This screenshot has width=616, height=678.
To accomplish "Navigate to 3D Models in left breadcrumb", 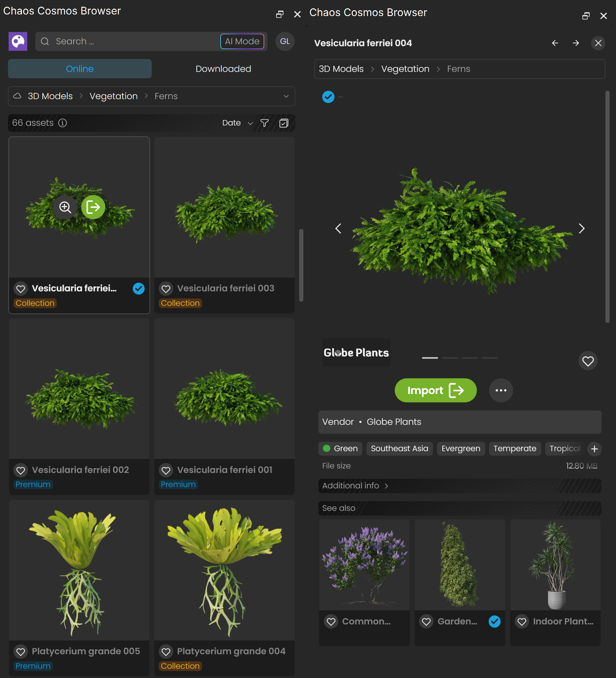I will [x=50, y=96].
